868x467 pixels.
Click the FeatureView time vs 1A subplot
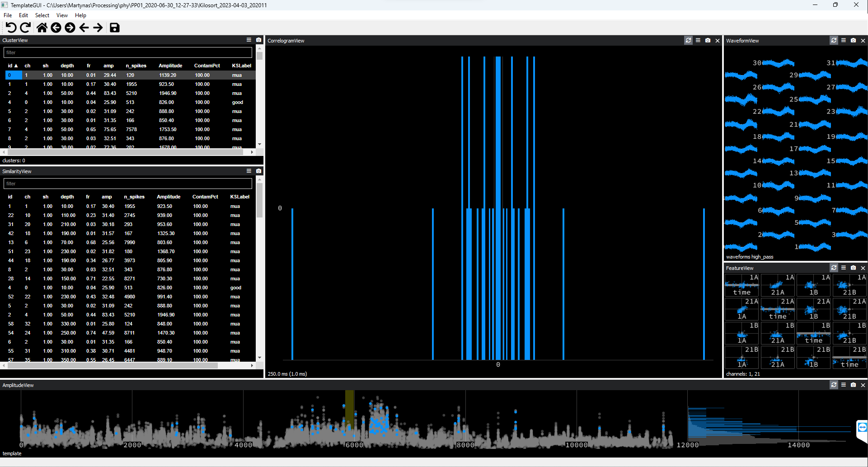pos(742,285)
